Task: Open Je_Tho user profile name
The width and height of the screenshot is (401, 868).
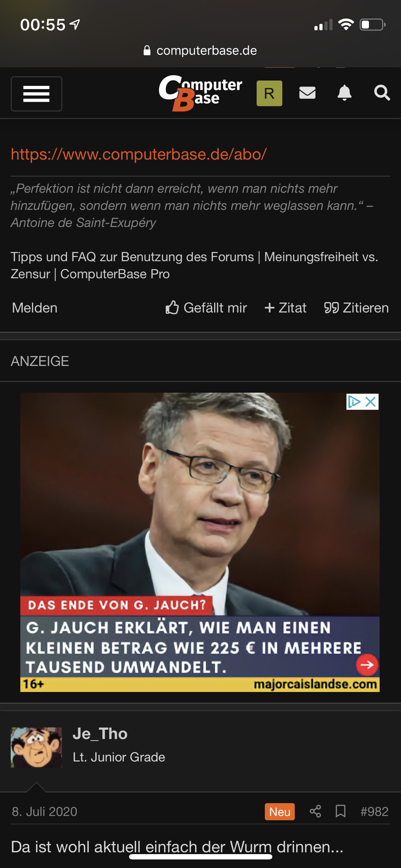Action: click(x=100, y=734)
